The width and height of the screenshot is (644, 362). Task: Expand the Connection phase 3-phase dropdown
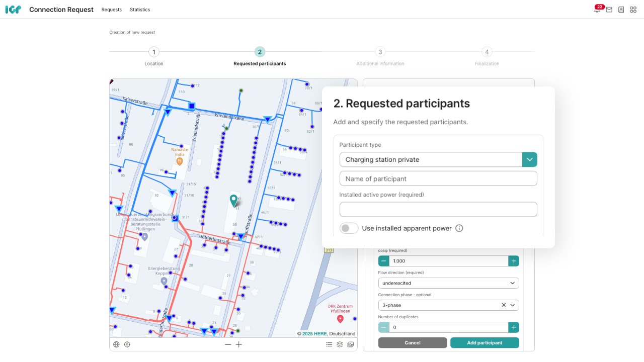coord(513,305)
